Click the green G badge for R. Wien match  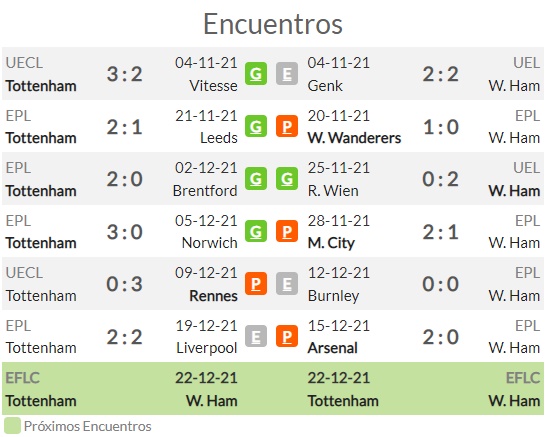point(287,179)
